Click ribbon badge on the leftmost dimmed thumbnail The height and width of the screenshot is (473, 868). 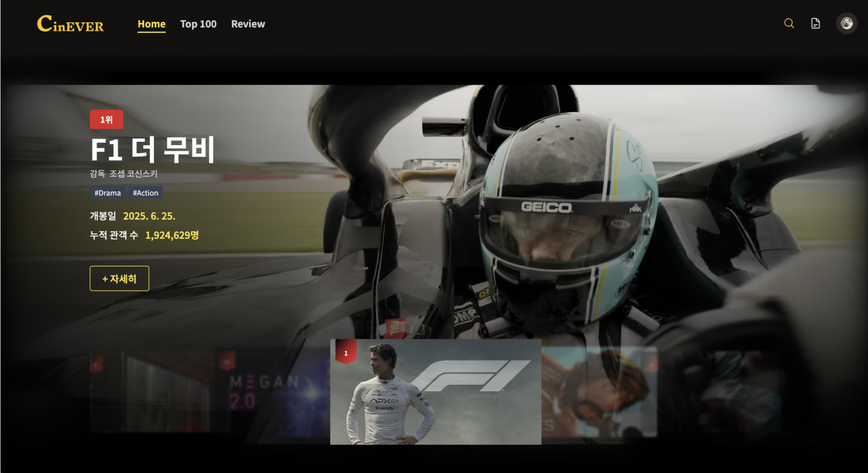(x=97, y=363)
